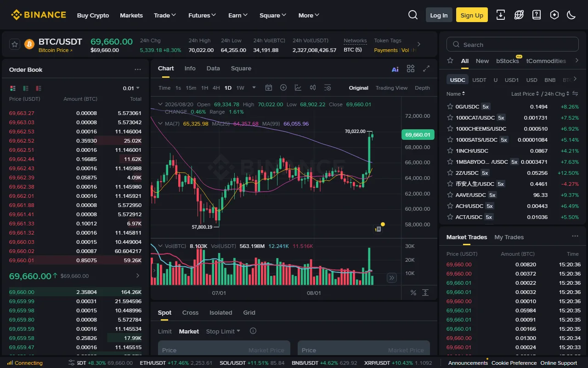Open the More dropdown menu
This screenshot has height=368, width=588.
point(309,15)
